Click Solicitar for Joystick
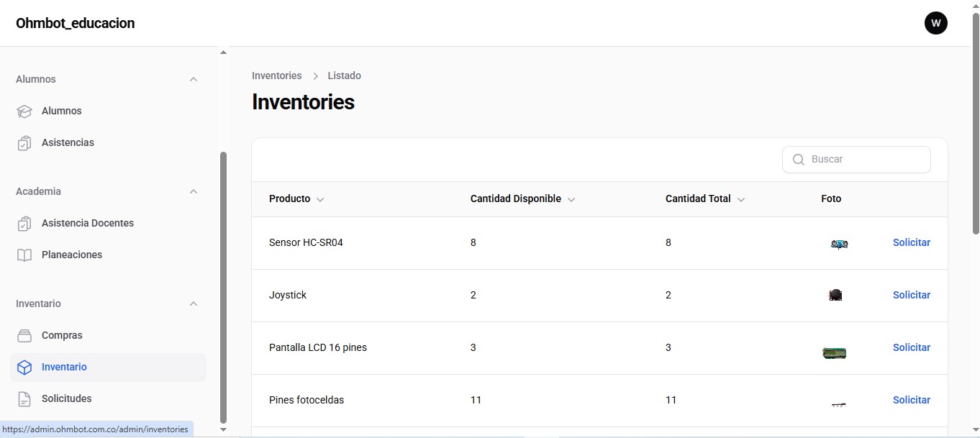 (911, 296)
